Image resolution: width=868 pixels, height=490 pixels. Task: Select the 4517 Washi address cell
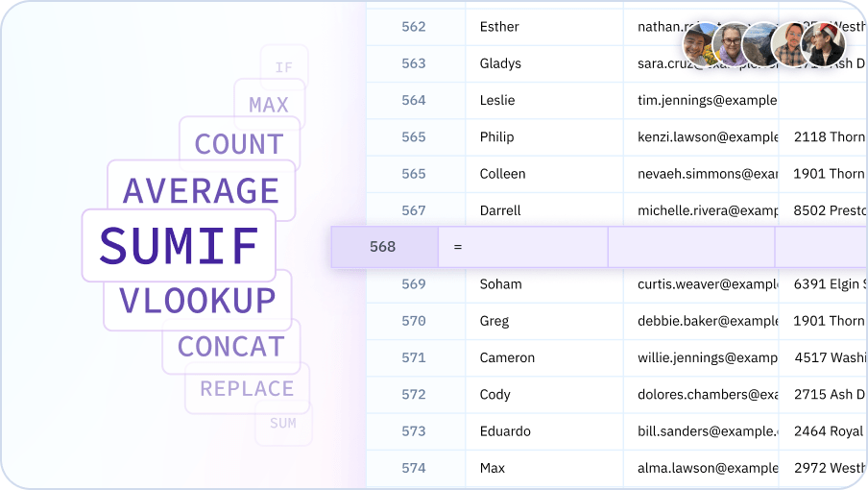[x=823, y=357]
